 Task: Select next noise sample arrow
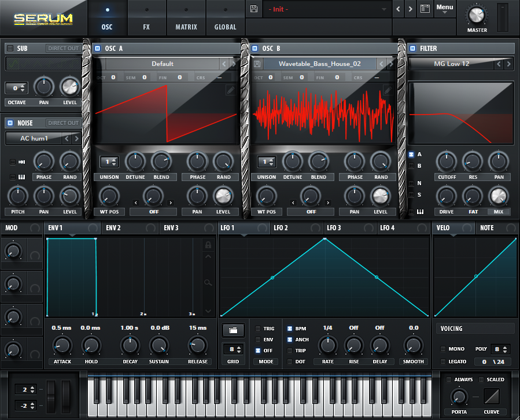point(76,138)
